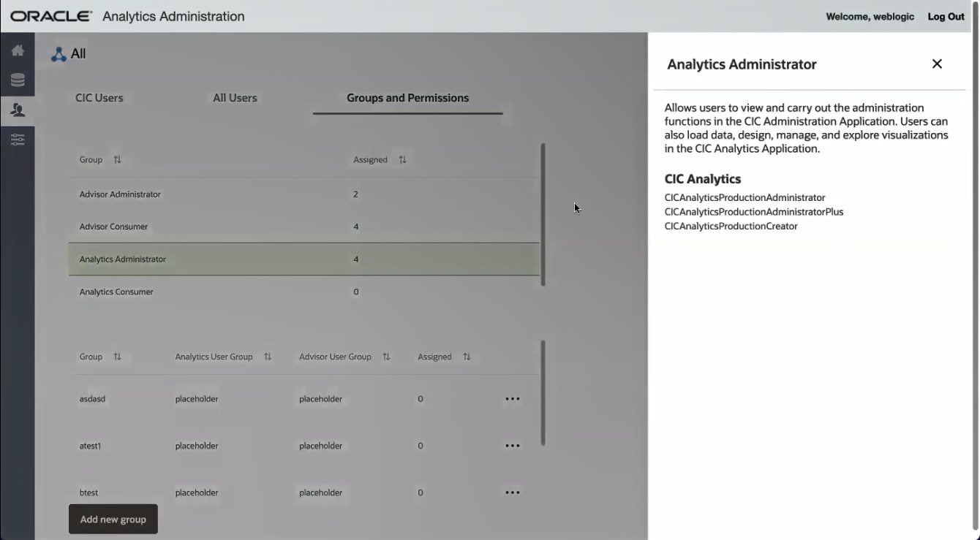
Task: Select the Groups and Permissions tab
Action: click(x=407, y=98)
